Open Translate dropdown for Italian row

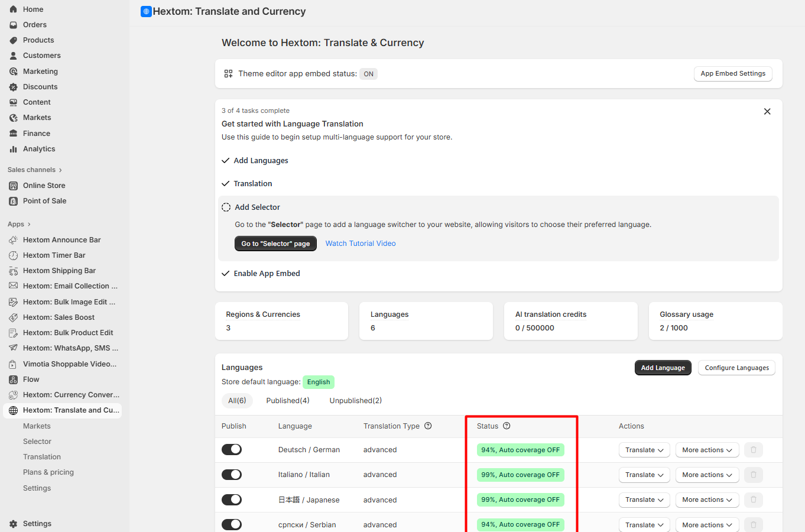644,475
